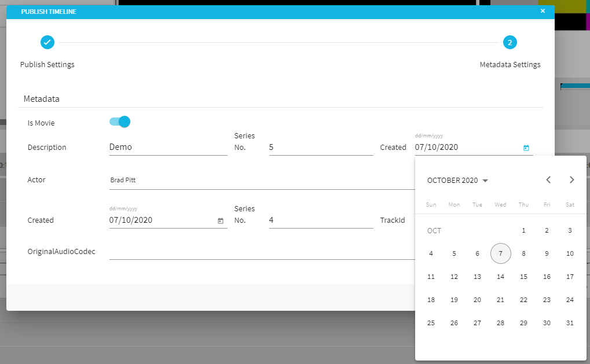
Task: Click the Metadata Settings step 2 icon
Action: [x=510, y=42]
